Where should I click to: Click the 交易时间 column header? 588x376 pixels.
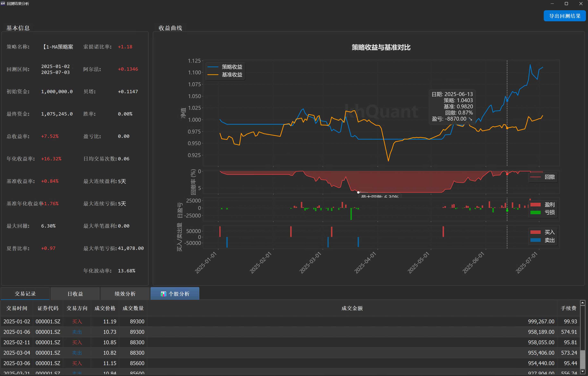click(17, 308)
